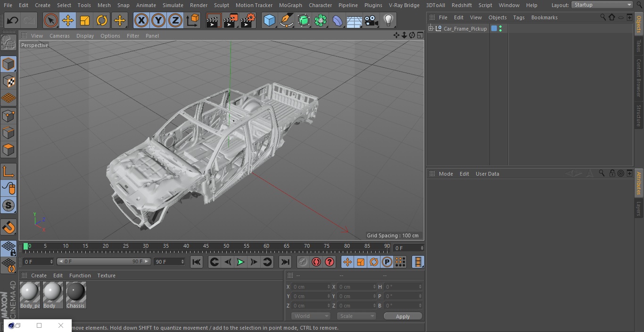Open the Scale mode dropdown
Viewport: 644px width, 332px height.
[x=356, y=316]
